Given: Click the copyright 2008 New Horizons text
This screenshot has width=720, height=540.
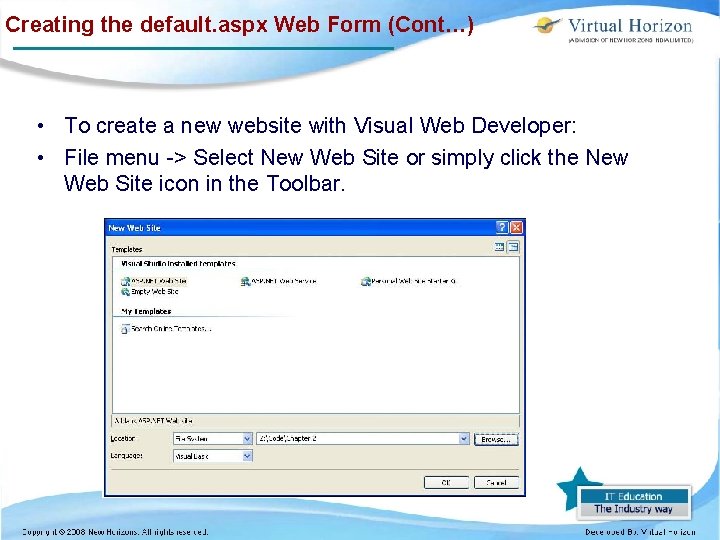Looking at the screenshot, I should [115, 532].
